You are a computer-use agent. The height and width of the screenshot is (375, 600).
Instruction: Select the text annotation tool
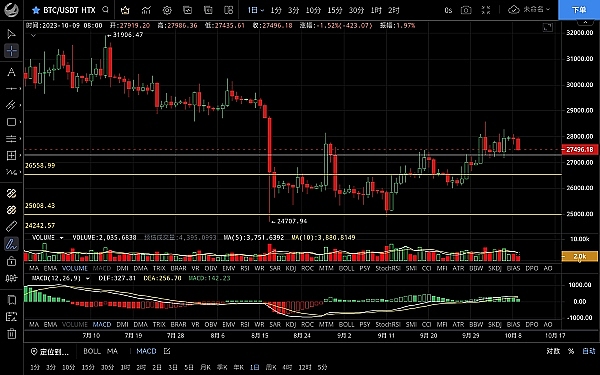pyautogui.click(x=11, y=72)
